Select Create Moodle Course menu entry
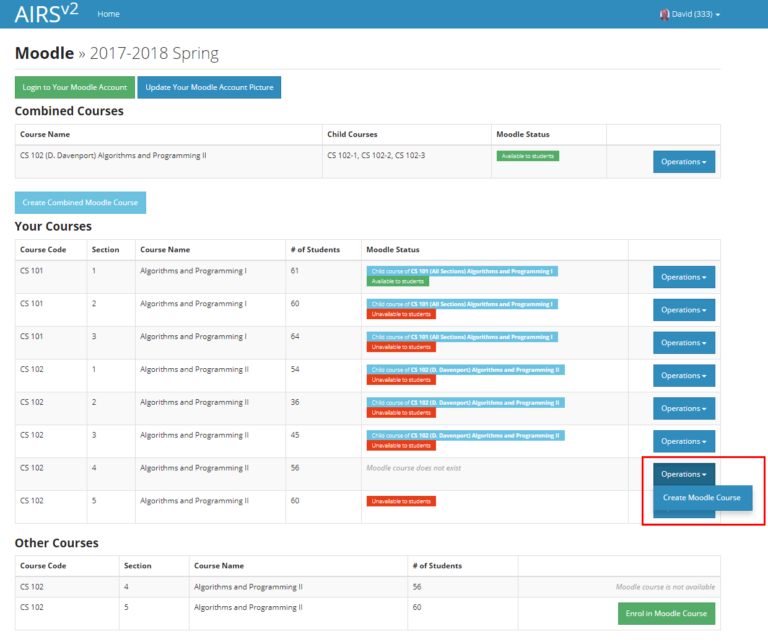The height and width of the screenshot is (644, 768). coord(702,497)
